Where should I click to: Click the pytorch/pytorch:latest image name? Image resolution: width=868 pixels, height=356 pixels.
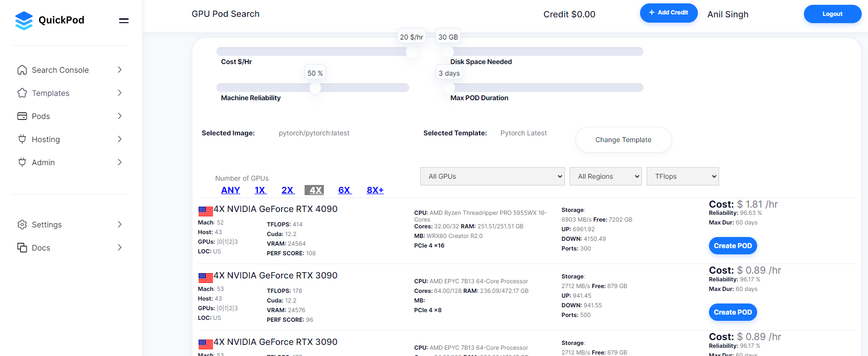pyautogui.click(x=314, y=133)
